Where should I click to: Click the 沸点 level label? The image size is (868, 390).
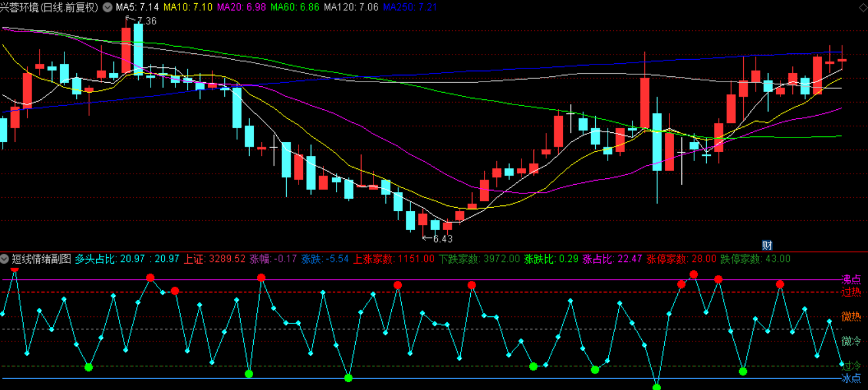(851, 279)
